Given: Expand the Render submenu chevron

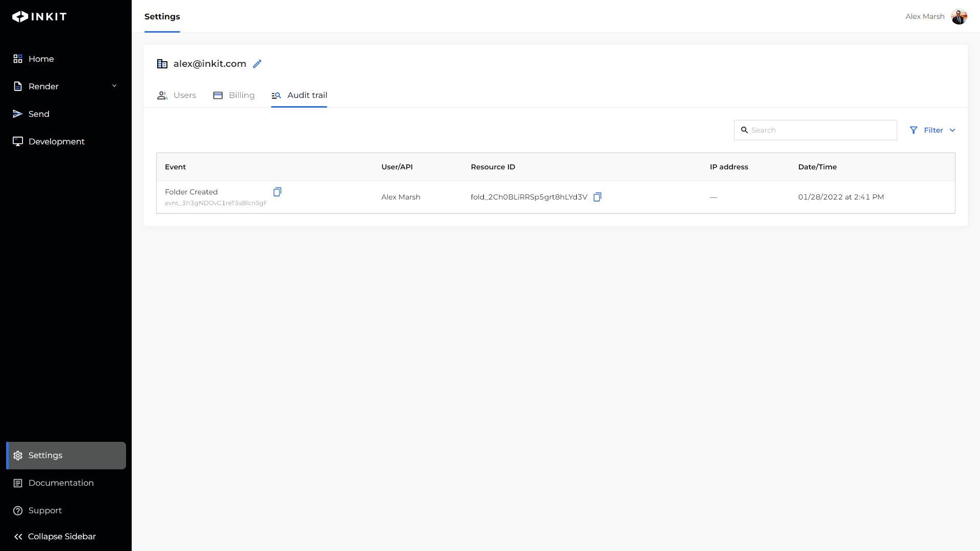Looking at the screenshot, I should (x=114, y=86).
